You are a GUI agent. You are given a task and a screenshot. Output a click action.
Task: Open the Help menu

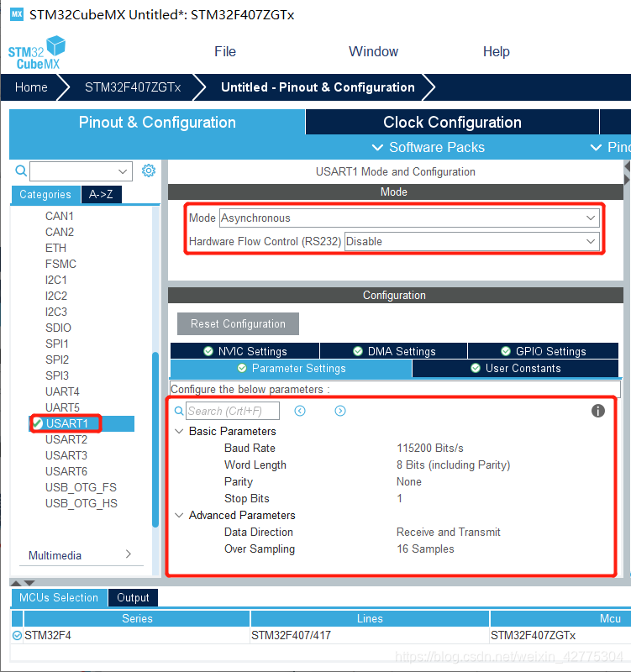pyautogui.click(x=497, y=51)
